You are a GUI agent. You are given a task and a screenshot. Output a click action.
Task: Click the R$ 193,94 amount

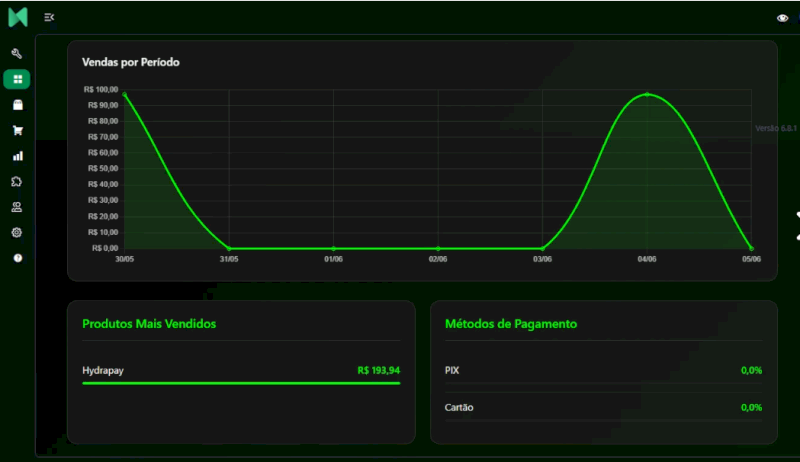[x=379, y=370]
